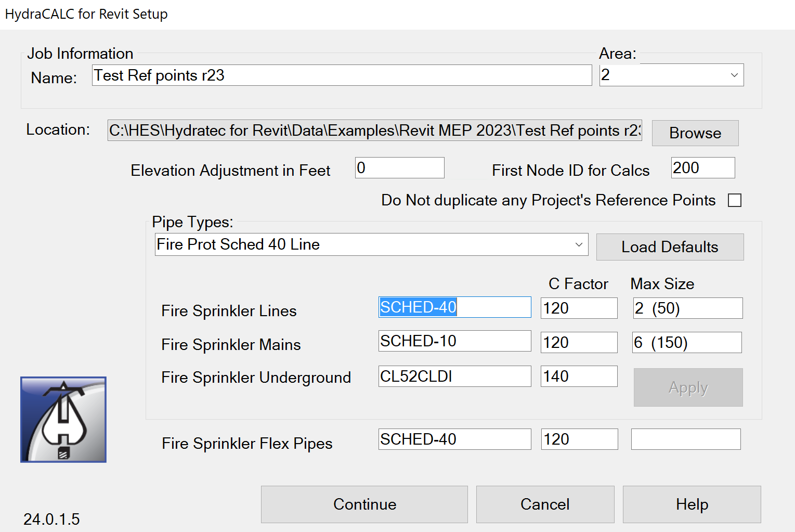The width and height of the screenshot is (795, 532).
Task: Edit First Node ID for Calcs field
Action: (x=703, y=168)
